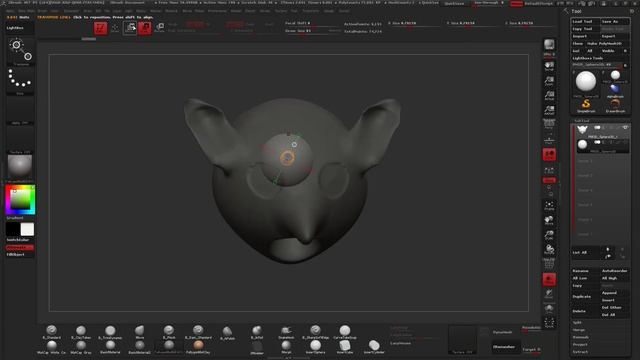Choose the InsertCylinder brush

click(x=374, y=347)
